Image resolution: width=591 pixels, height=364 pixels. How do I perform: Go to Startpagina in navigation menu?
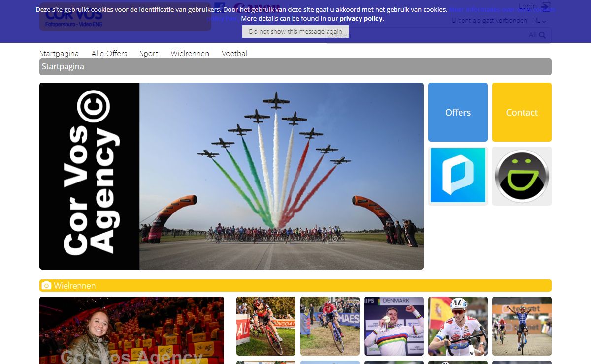59,53
